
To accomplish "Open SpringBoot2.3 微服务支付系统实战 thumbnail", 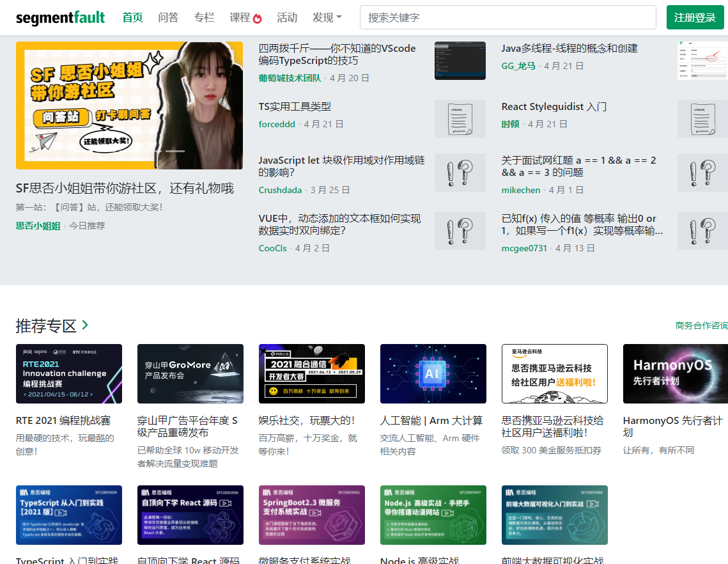I will (x=311, y=515).
